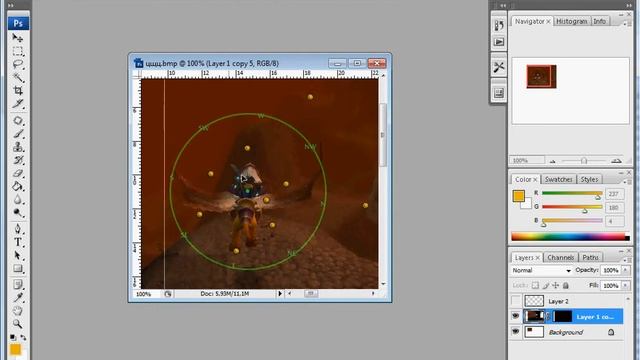Click Navigator zoom out button
Image resolution: width=640 pixels, height=360 pixels.
[x=553, y=161]
